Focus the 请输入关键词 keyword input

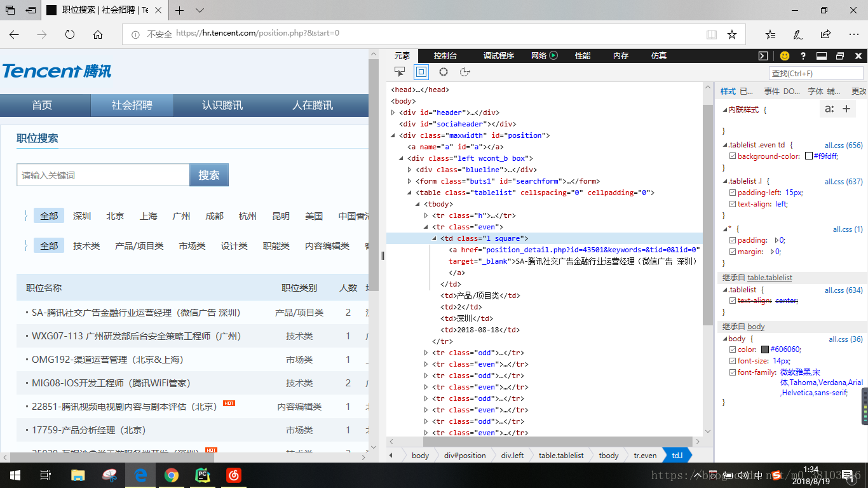(103, 175)
